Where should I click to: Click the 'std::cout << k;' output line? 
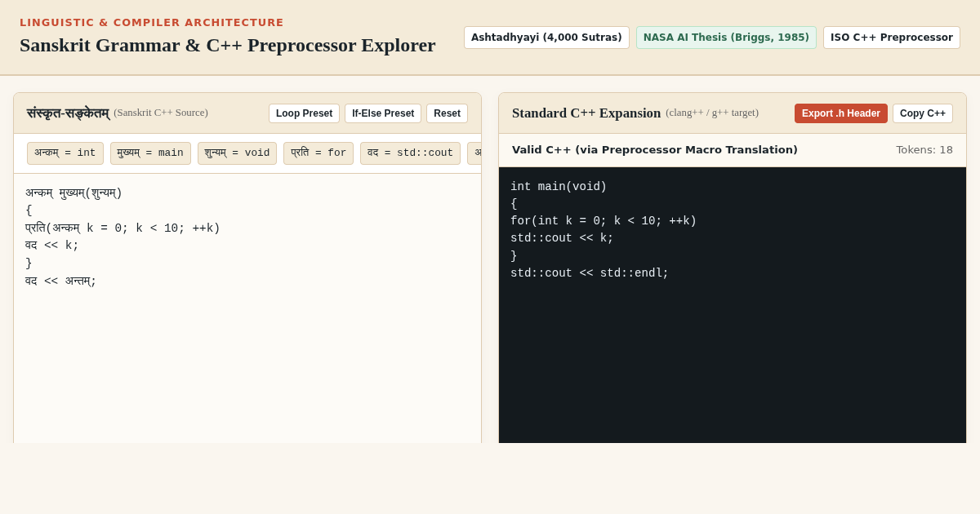[562, 238]
